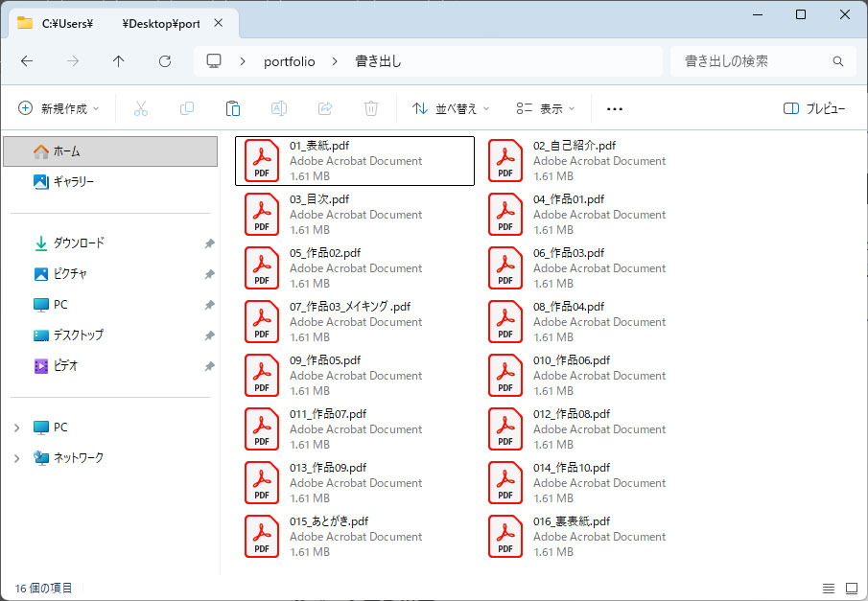868x601 pixels.
Task: Click the Rename icon in toolbar
Action: click(279, 108)
